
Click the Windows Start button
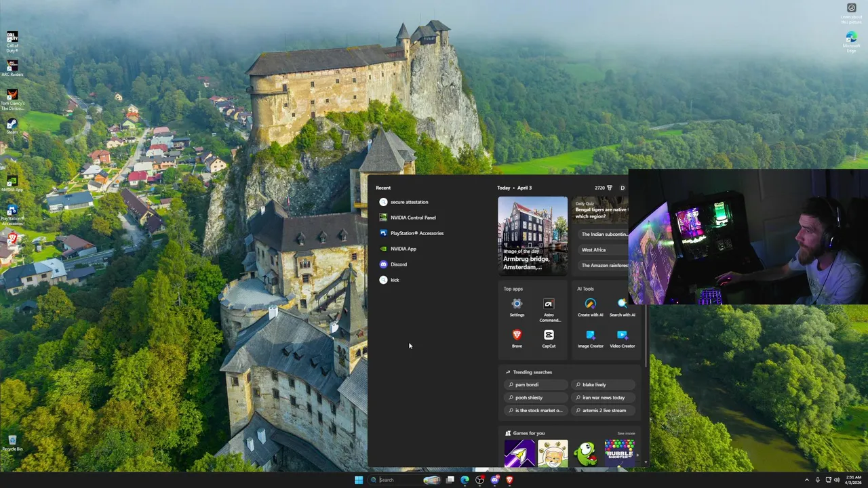pyautogui.click(x=358, y=480)
